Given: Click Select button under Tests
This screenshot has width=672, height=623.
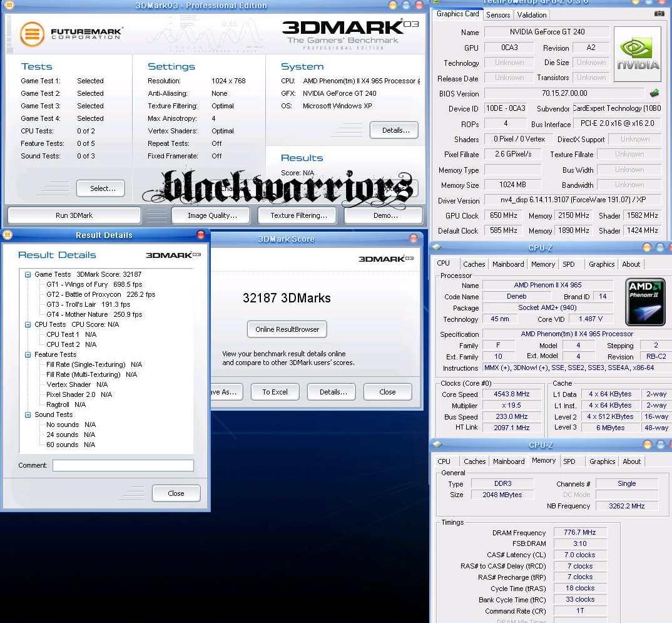Looking at the screenshot, I should pos(101,188).
